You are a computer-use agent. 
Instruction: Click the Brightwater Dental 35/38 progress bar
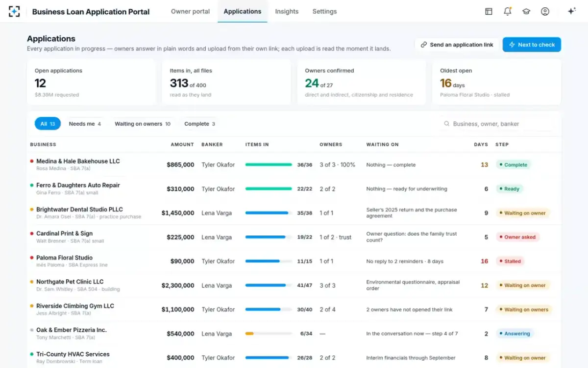point(269,213)
